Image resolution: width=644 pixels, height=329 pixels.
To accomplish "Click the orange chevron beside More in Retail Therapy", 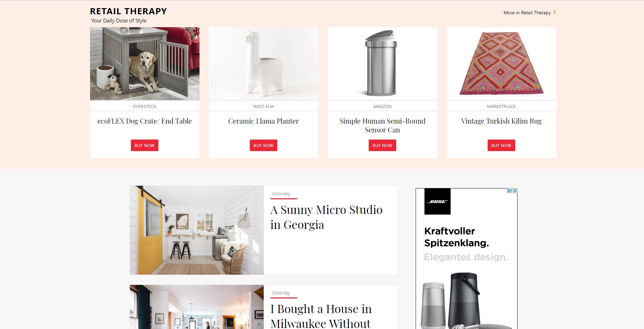I will (x=554, y=12).
